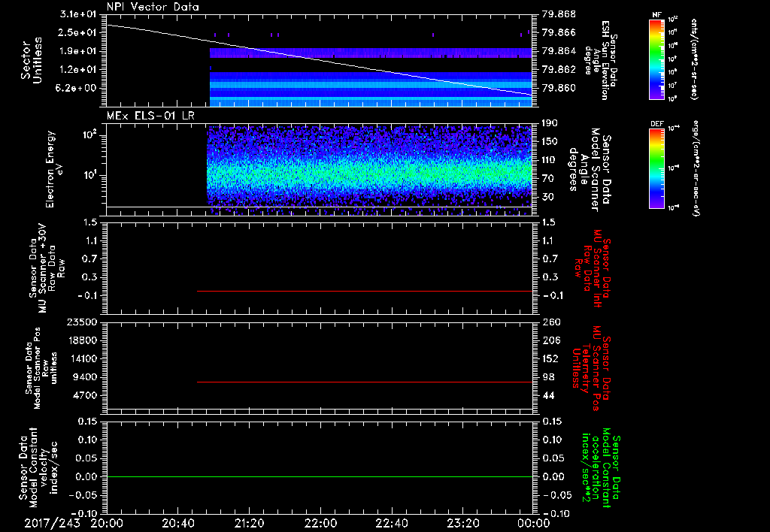This screenshot has height=532, width=770.
Task: Click the NF label above the color bar
Action: click(656, 15)
